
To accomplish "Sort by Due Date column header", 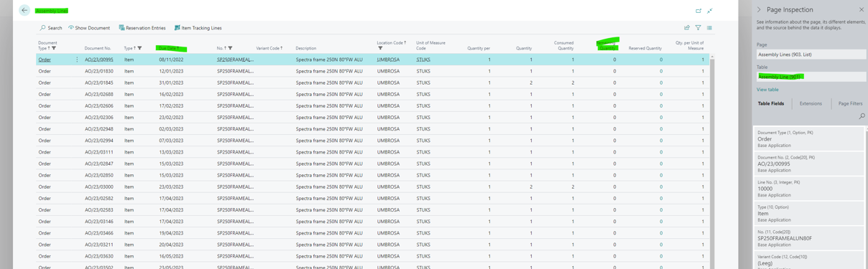I will coord(170,49).
